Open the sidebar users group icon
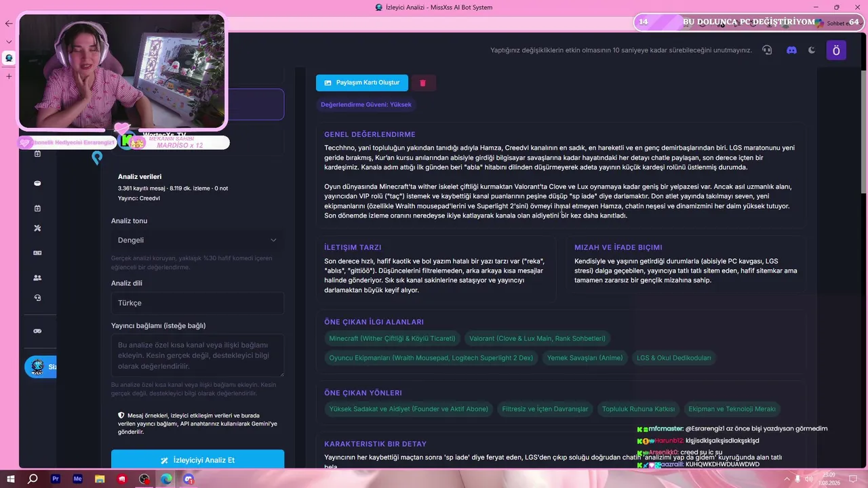The image size is (868, 488). pos(37,278)
